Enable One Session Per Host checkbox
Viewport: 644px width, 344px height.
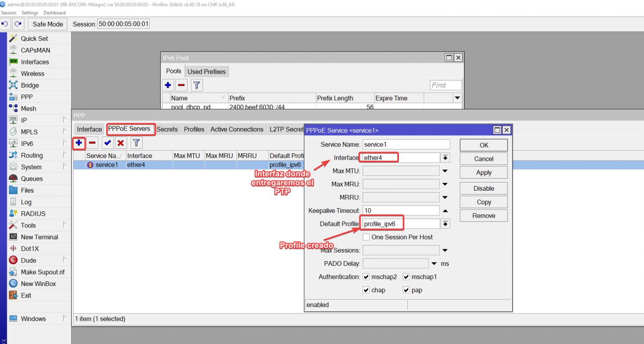pos(366,237)
